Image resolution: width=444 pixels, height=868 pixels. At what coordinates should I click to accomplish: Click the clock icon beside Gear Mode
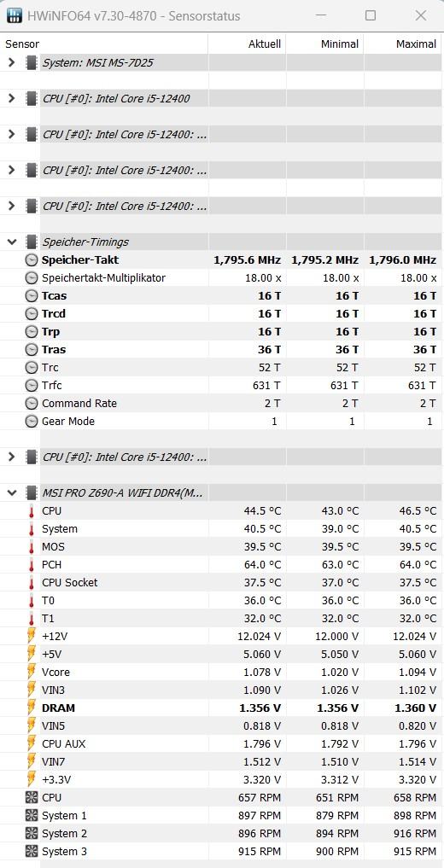32,422
